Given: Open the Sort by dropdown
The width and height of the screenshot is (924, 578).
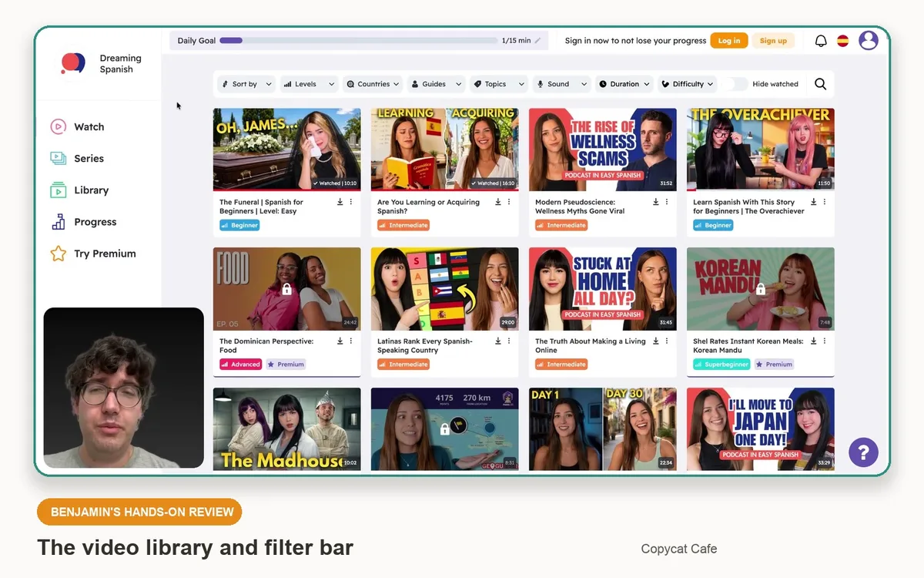Looking at the screenshot, I should [247, 84].
